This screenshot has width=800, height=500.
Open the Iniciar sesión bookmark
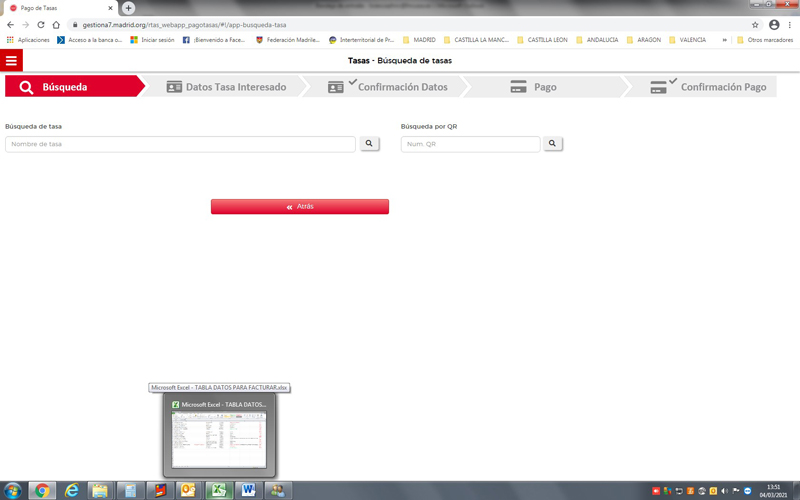pyautogui.click(x=153, y=40)
